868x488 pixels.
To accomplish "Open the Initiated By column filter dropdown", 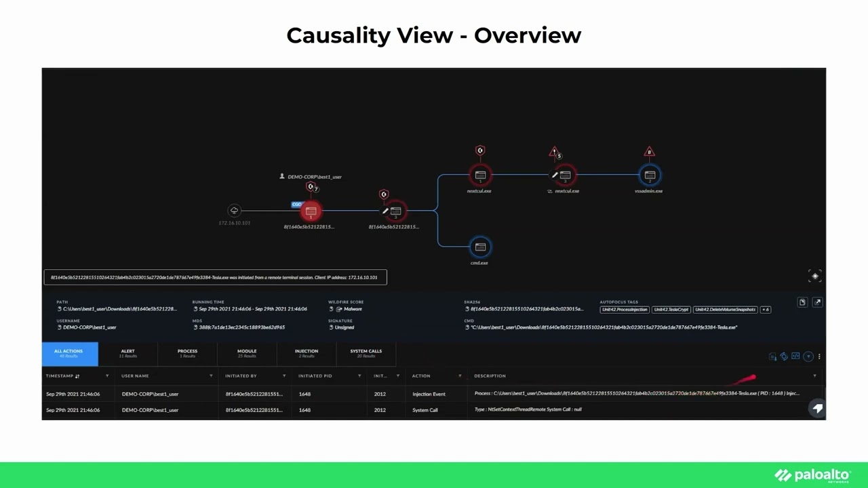I will (284, 376).
